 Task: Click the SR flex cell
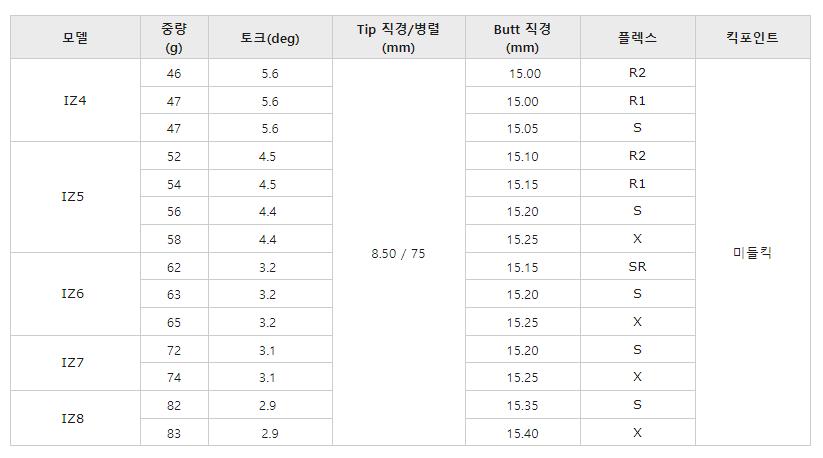[x=637, y=267]
